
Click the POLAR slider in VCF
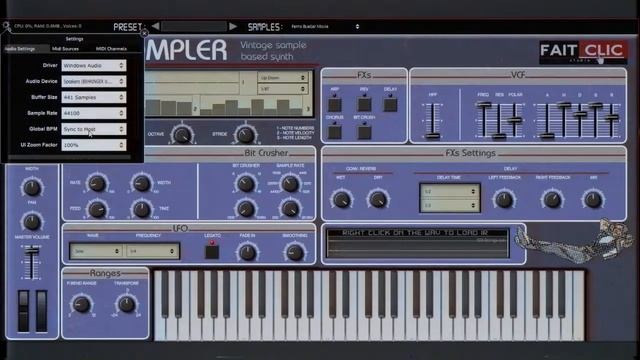click(515, 120)
